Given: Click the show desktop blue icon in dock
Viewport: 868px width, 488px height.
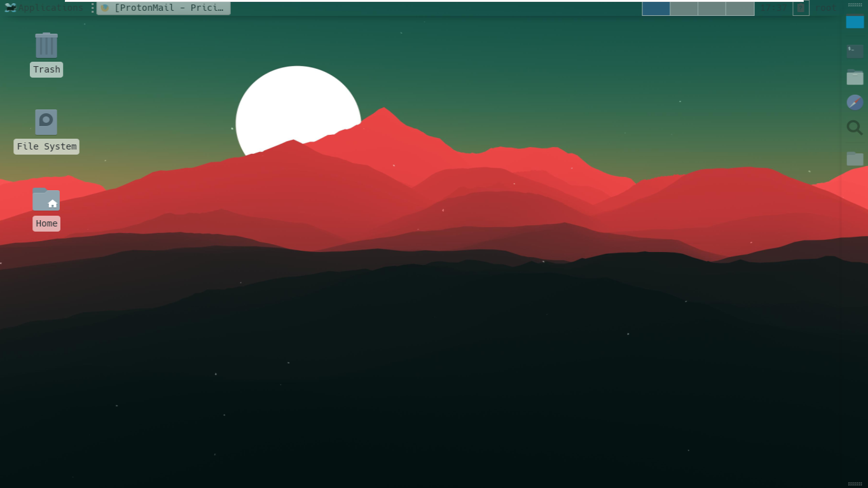Looking at the screenshot, I should (x=855, y=21).
